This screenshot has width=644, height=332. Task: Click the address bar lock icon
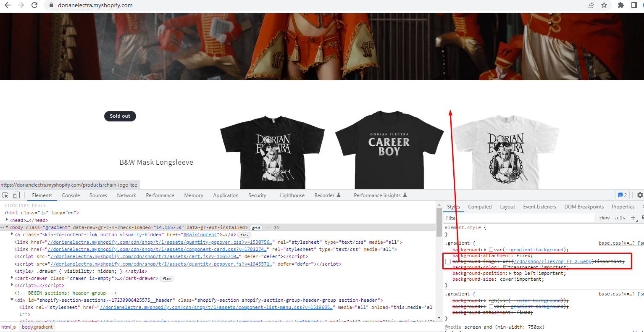[x=51, y=5]
